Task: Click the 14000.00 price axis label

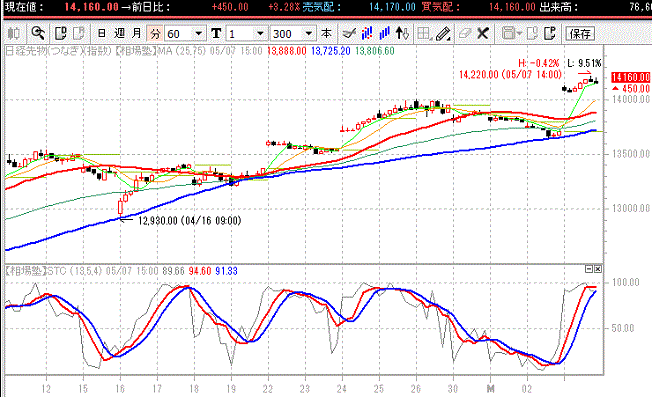Action: pos(631,99)
